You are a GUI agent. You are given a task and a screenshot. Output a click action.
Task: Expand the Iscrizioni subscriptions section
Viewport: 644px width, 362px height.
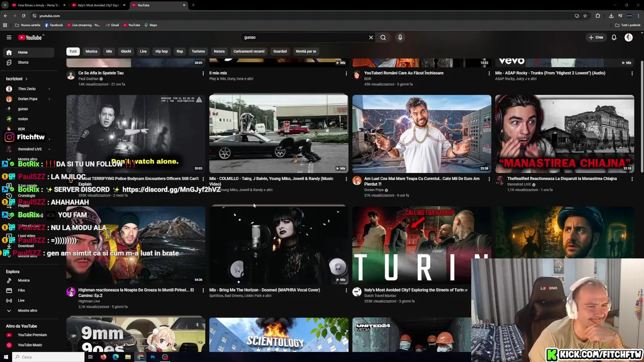[x=17, y=79]
